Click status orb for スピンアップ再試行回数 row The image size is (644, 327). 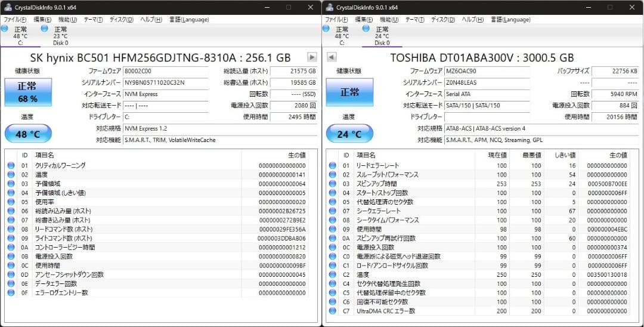[x=332, y=238]
